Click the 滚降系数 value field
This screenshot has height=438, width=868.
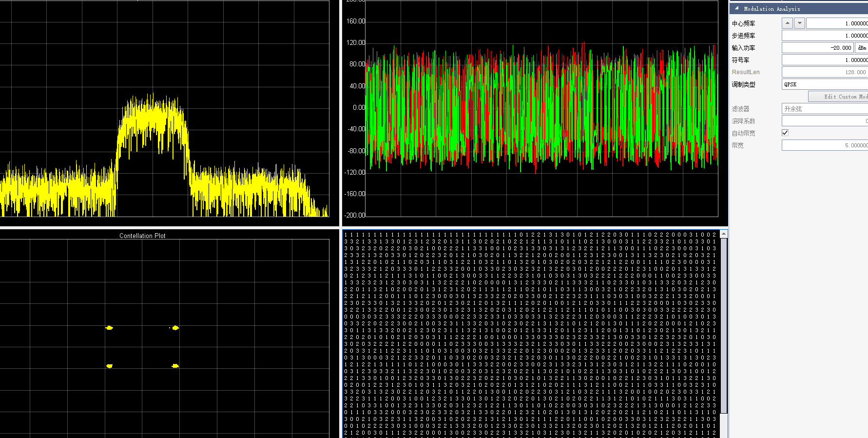click(825, 121)
